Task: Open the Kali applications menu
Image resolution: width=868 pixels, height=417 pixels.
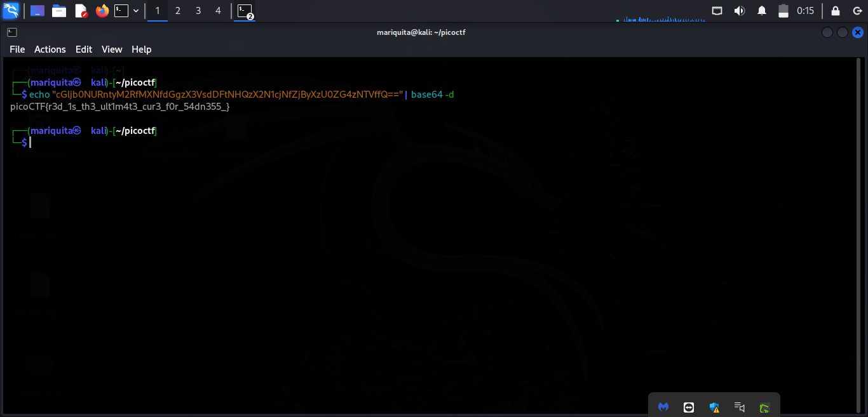Action: (x=11, y=11)
